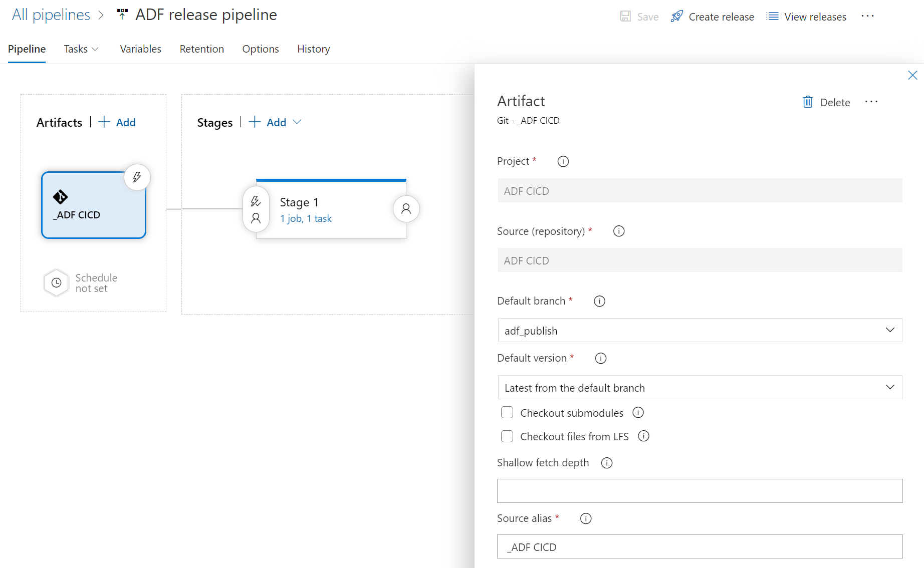Open post-deployment conditions for Stage 1
The width and height of the screenshot is (924, 568).
pos(406,209)
